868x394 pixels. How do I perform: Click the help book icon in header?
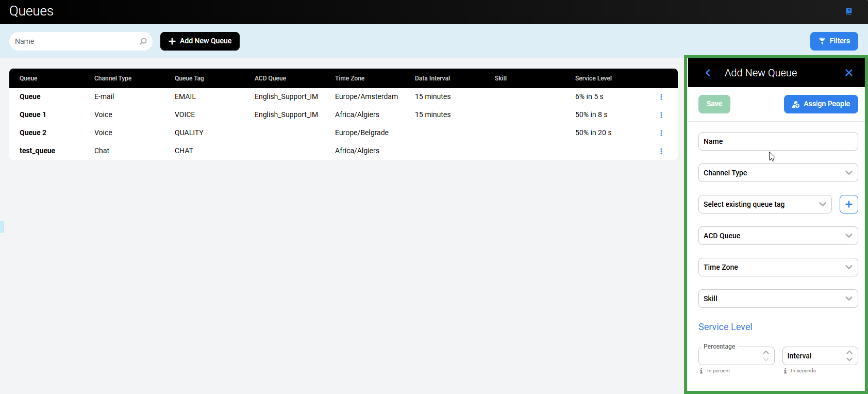(849, 11)
